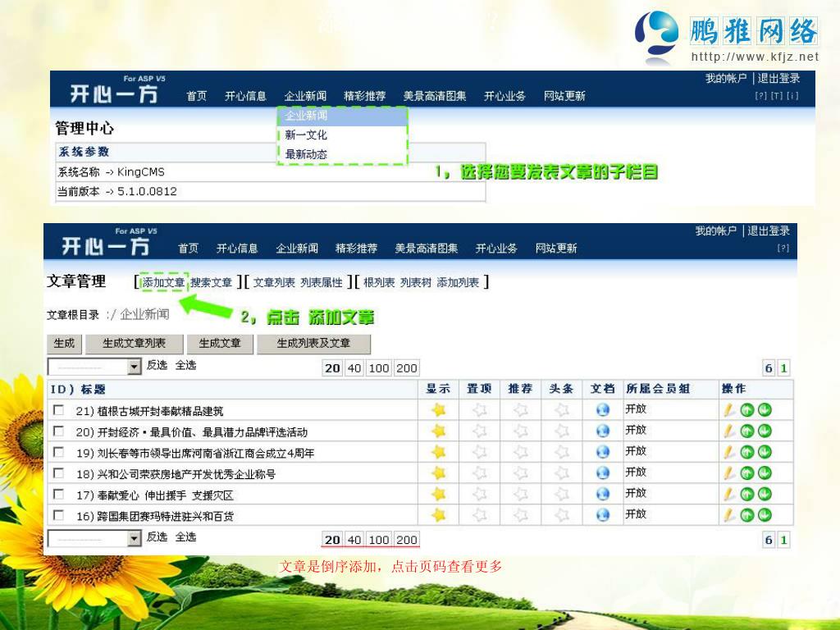840x630 pixels.
Task: Open 精彩推荐 in the upper navigation bar
Action: tap(365, 96)
